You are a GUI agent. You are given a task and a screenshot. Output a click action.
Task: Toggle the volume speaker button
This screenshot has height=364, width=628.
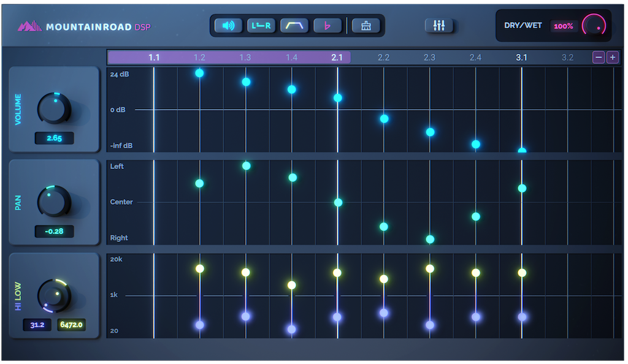(228, 26)
